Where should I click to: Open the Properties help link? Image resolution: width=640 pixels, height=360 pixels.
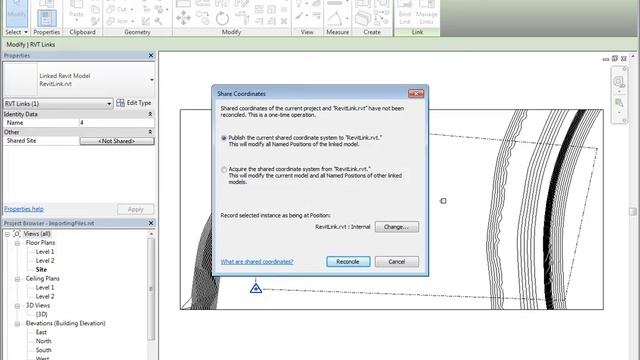(24, 209)
